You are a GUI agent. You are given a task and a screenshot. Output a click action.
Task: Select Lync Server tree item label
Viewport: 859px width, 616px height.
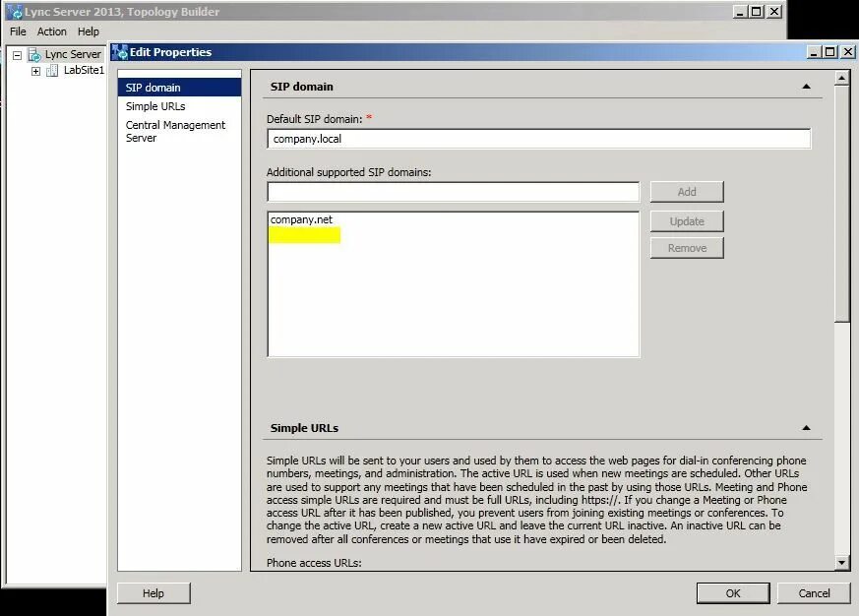(x=73, y=54)
